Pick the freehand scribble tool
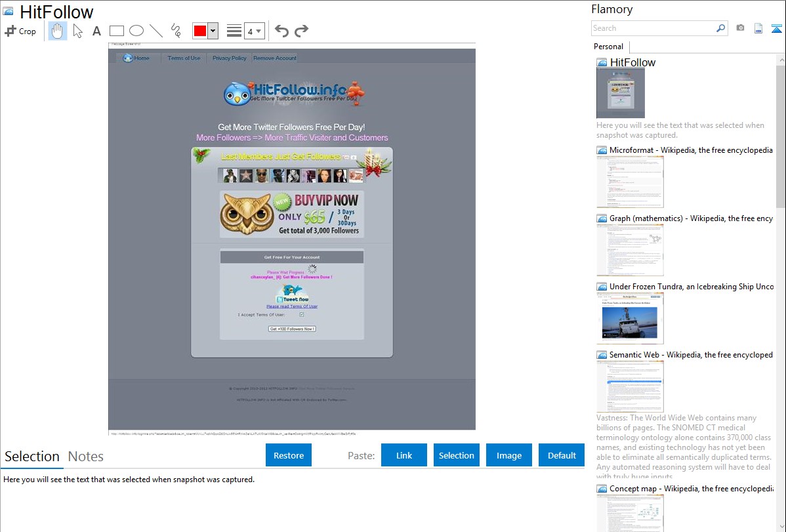The width and height of the screenshot is (786, 532). coord(176,31)
